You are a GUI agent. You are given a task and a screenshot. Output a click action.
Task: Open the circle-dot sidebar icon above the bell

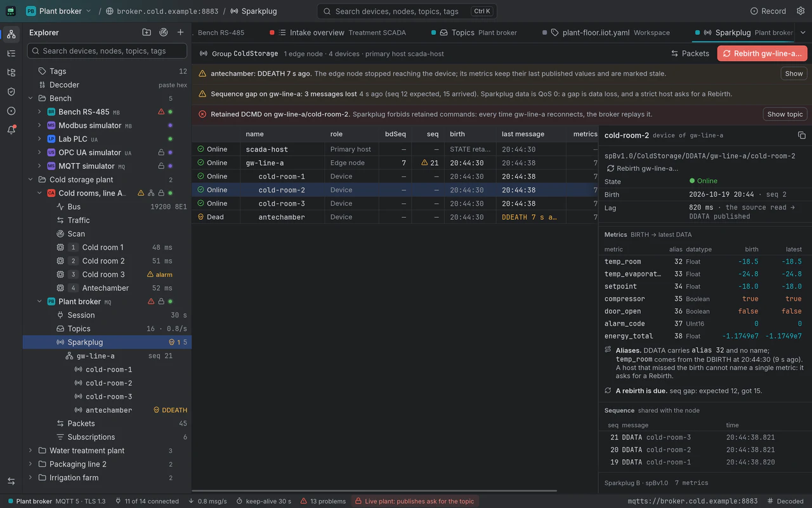(11, 110)
